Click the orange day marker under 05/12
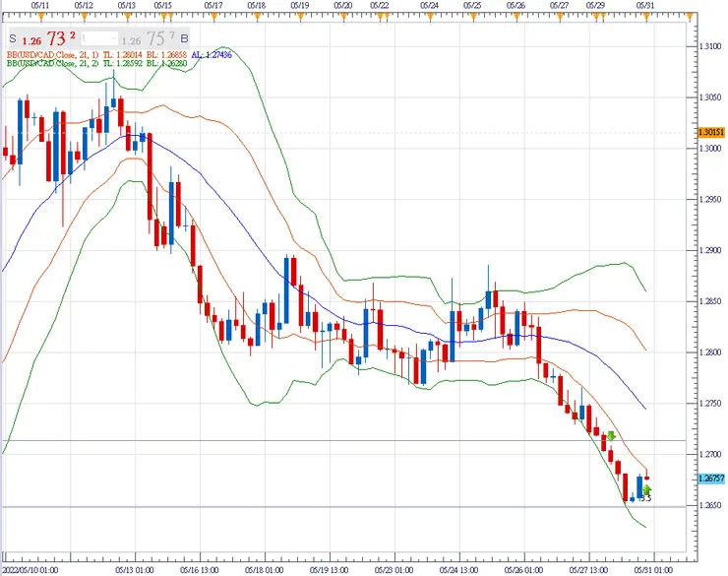 [x=84, y=17]
